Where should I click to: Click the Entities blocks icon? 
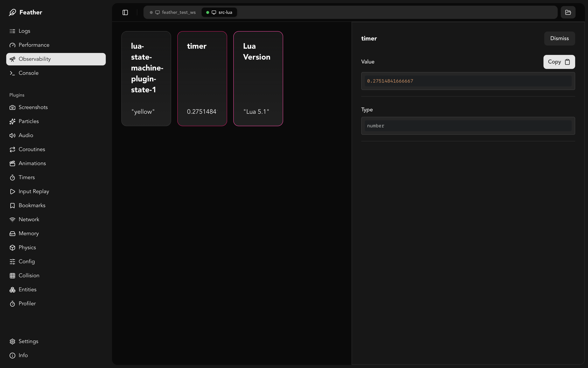[x=12, y=290]
